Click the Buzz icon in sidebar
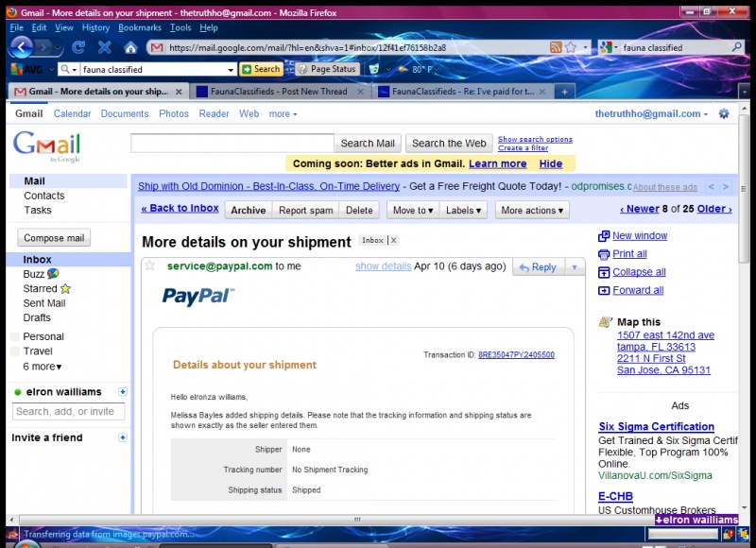 [x=53, y=274]
